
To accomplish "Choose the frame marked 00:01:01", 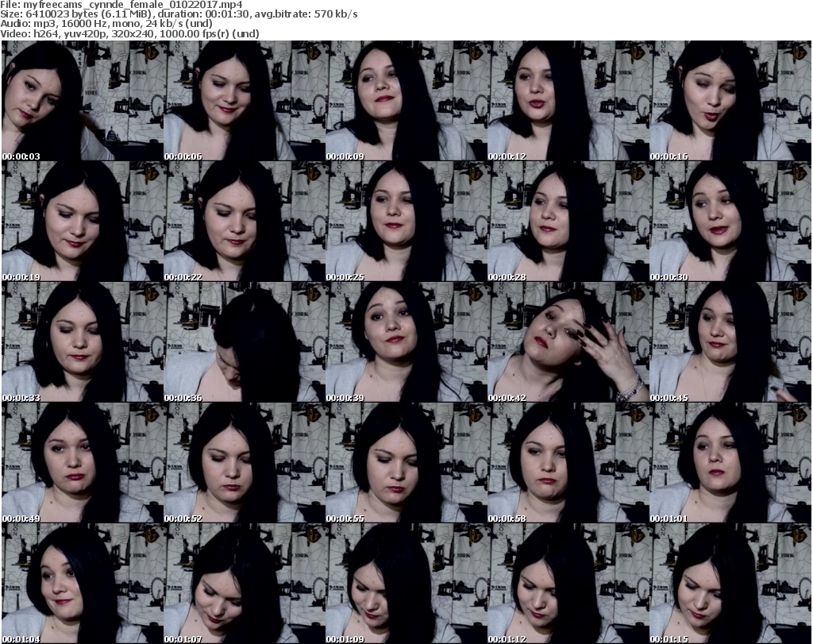I will click(730, 463).
